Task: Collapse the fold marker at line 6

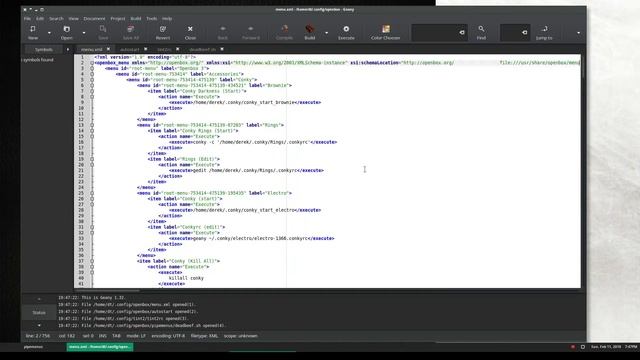Action: click(92, 85)
